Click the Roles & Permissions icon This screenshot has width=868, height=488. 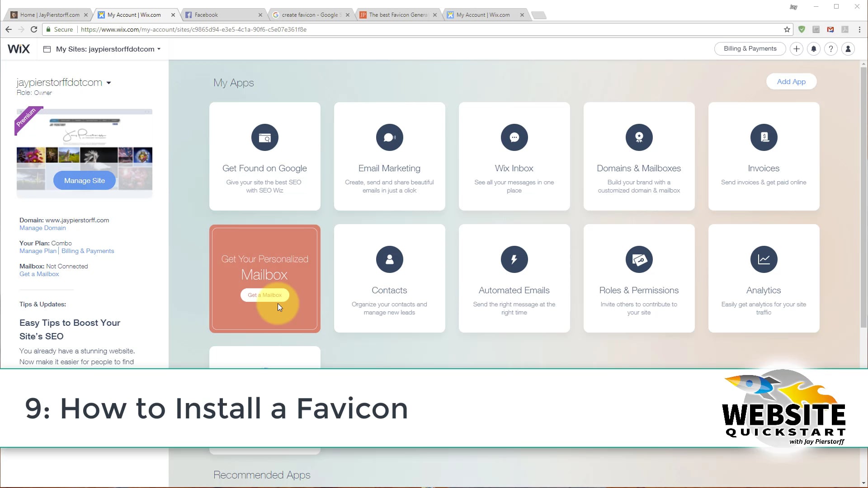coord(639,259)
